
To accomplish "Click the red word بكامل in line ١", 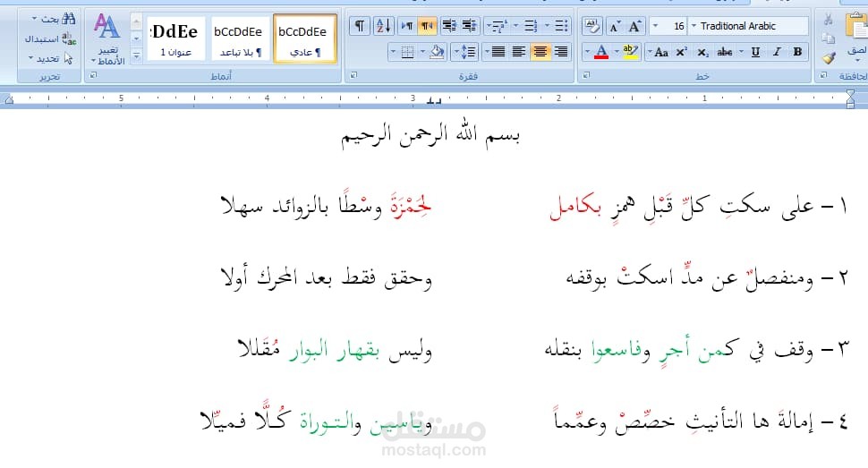I will coord(575,208).
